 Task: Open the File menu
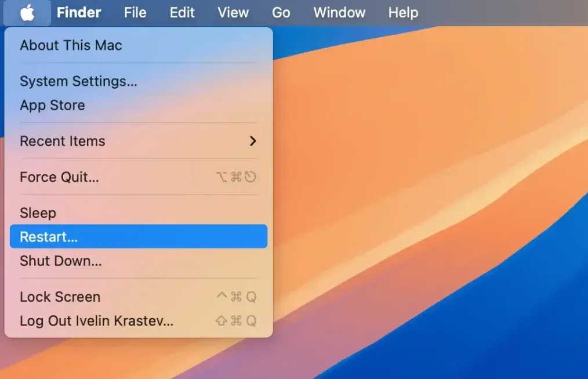135,13
